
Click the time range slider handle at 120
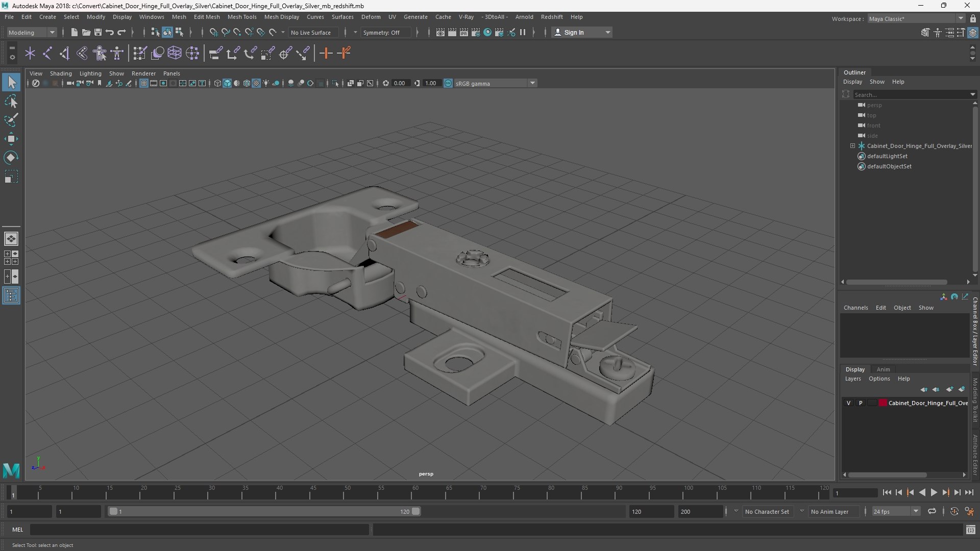pos(416,511)
